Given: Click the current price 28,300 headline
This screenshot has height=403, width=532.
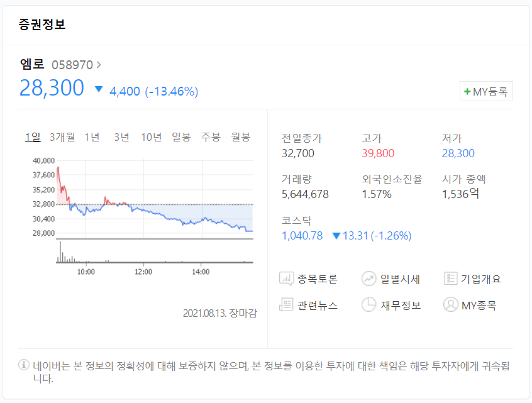Looking at the screenshot, I should (x=52, y=88).
